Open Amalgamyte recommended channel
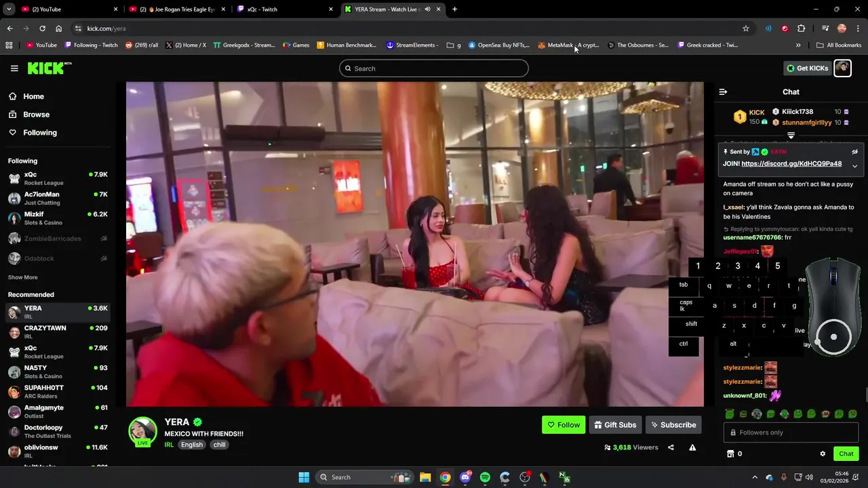868x488 pixels. (58, 412)
